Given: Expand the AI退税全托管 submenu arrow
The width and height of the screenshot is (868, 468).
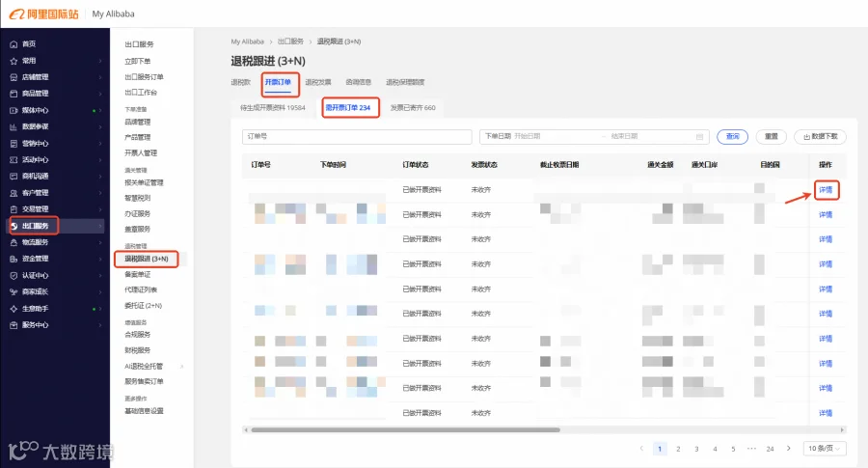Looking at the screenshot, I should click(181, 366).
